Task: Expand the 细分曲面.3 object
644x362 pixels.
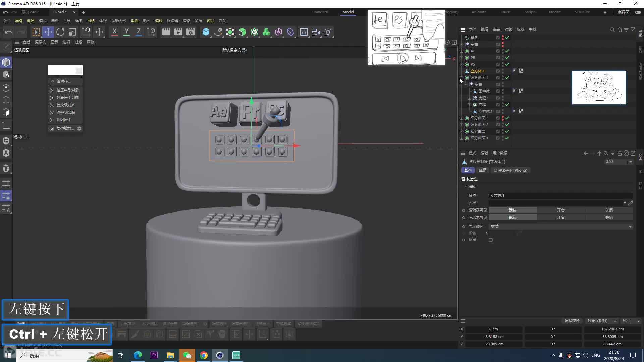Action: tap(461, 118)
